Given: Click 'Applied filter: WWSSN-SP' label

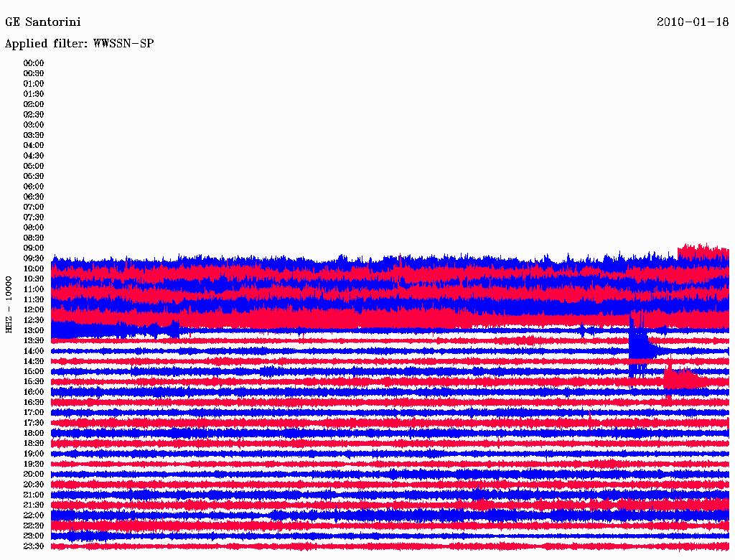Looking at the screenshot, I should coord(79,44).
